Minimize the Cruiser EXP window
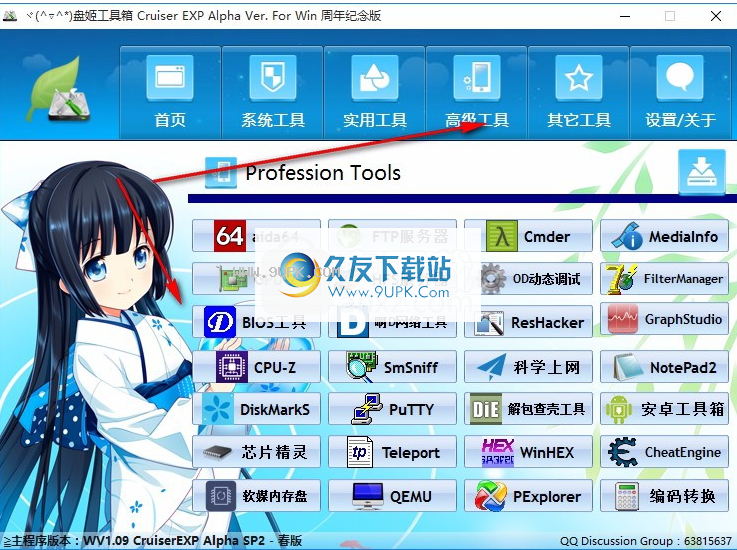The width and height of the screenshot is (737, 550). pos(625,16)
